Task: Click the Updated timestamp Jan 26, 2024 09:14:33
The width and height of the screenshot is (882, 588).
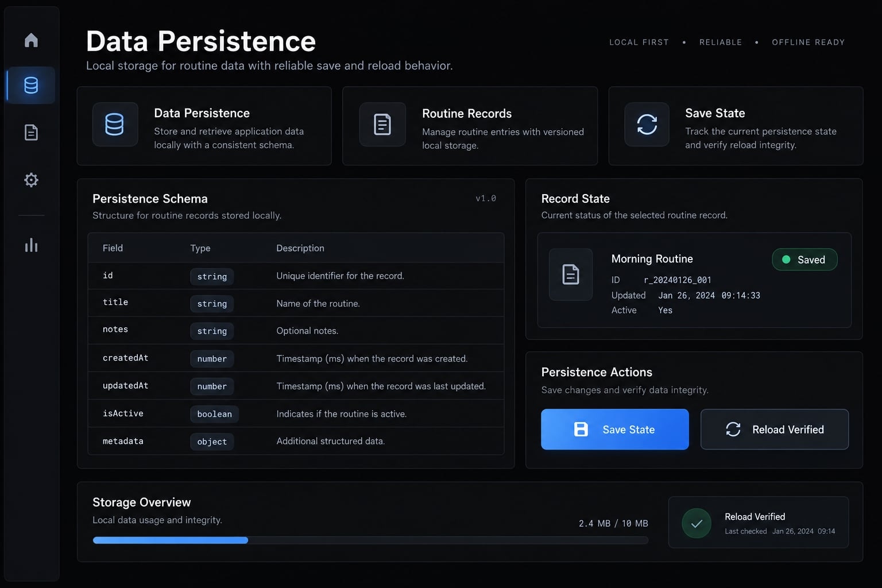Action: click(x=709, y=296)
